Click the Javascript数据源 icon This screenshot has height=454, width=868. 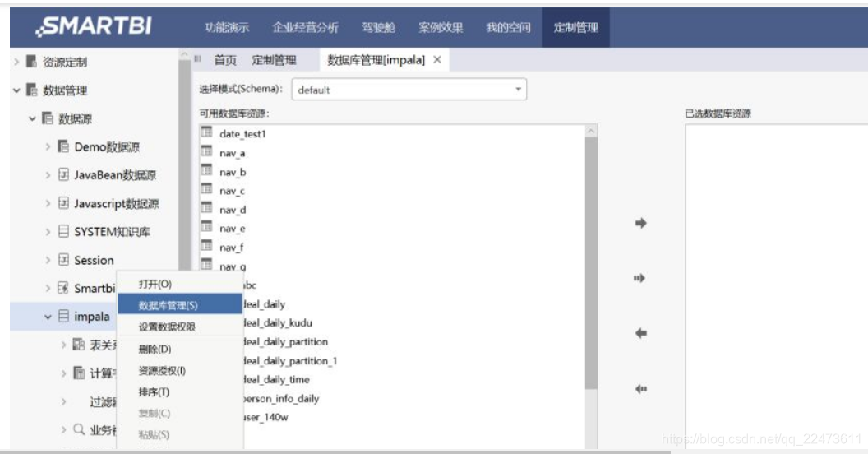click(63, 203)
